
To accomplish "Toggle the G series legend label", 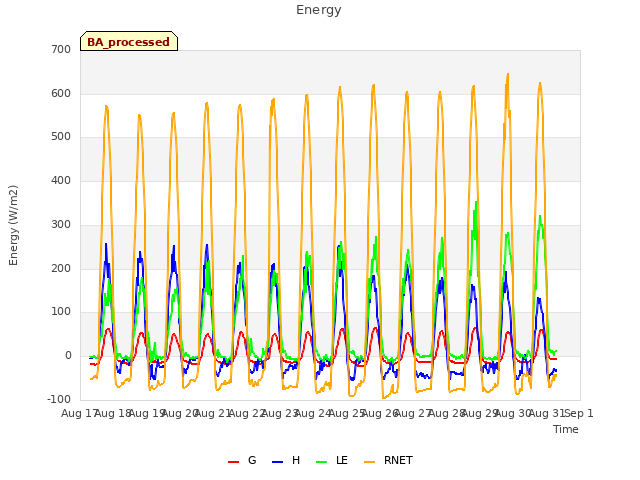I will click(x=252, y=460).
